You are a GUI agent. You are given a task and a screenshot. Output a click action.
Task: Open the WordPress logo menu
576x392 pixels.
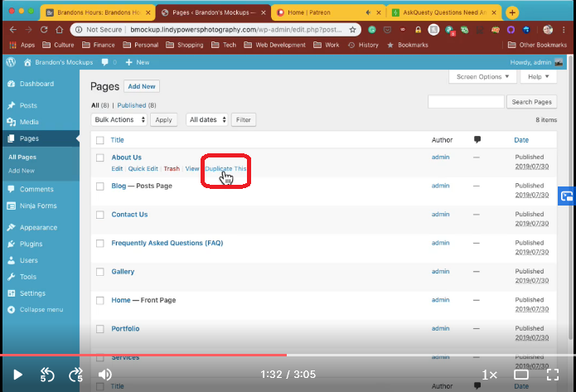[11, 62]
